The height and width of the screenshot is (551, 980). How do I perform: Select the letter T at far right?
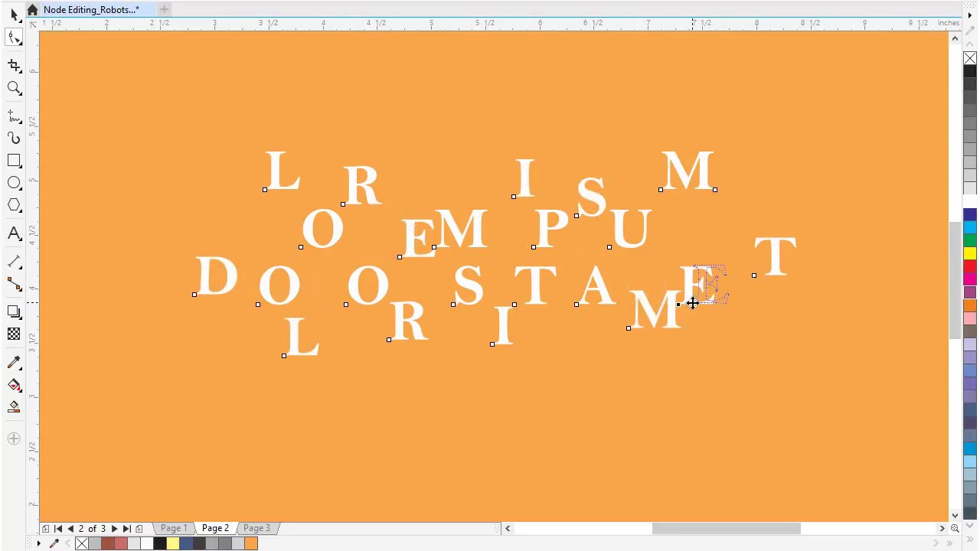776,256
